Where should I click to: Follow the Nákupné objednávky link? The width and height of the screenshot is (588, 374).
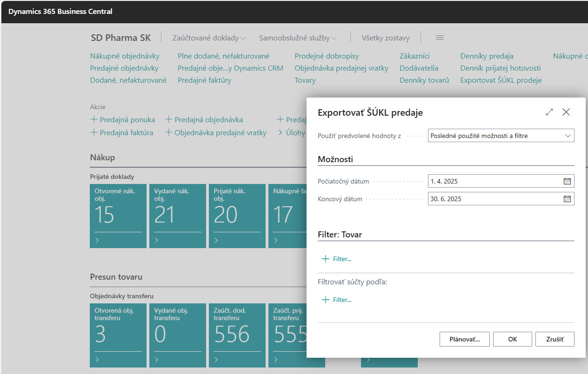(125, 56)
